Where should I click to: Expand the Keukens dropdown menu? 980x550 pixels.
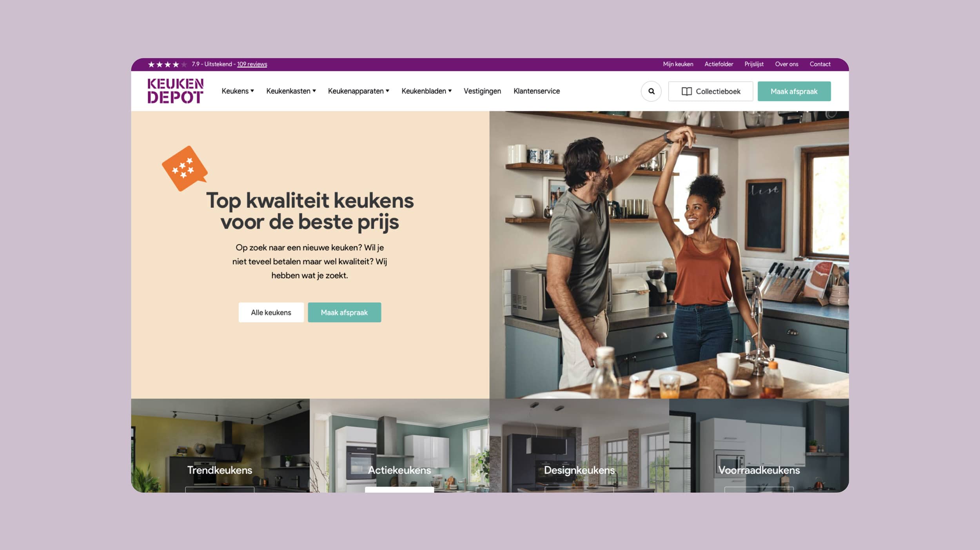point(238,91)
